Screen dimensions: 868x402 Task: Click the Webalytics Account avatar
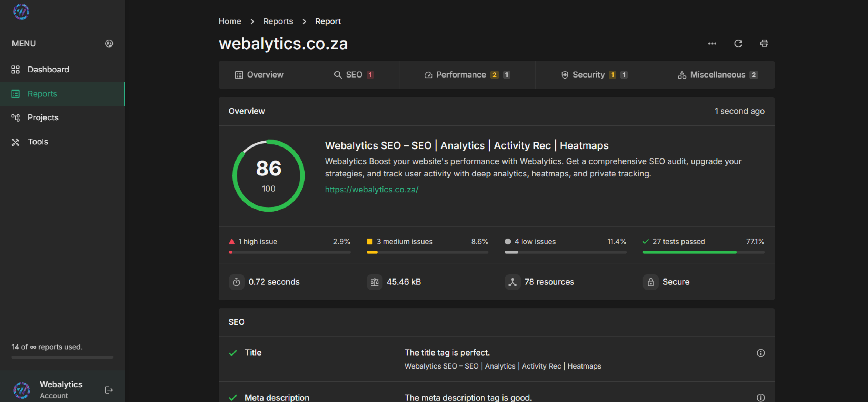click(22, 390)
